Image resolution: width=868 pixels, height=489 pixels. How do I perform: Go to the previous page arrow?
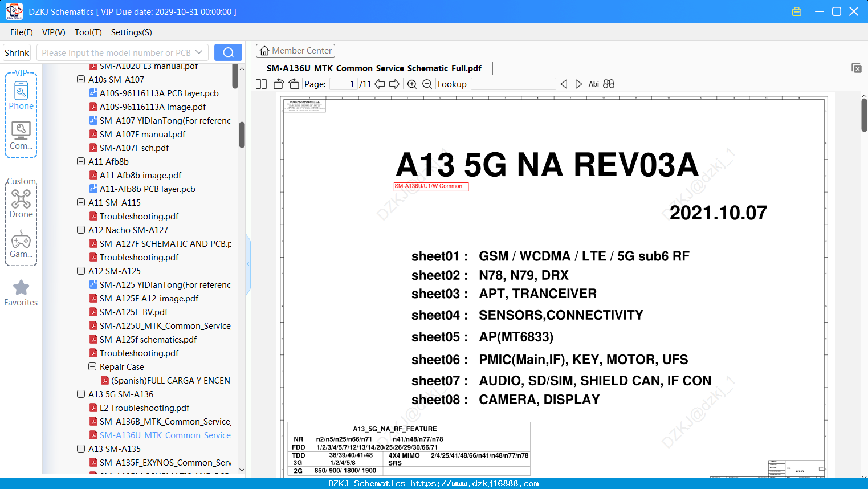380,84
